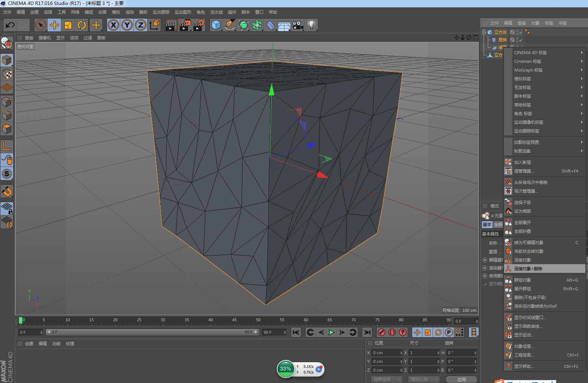This screenshot has width=588, height=383.
Task: Open the Render Settings icon
Action: pos(199,25)
